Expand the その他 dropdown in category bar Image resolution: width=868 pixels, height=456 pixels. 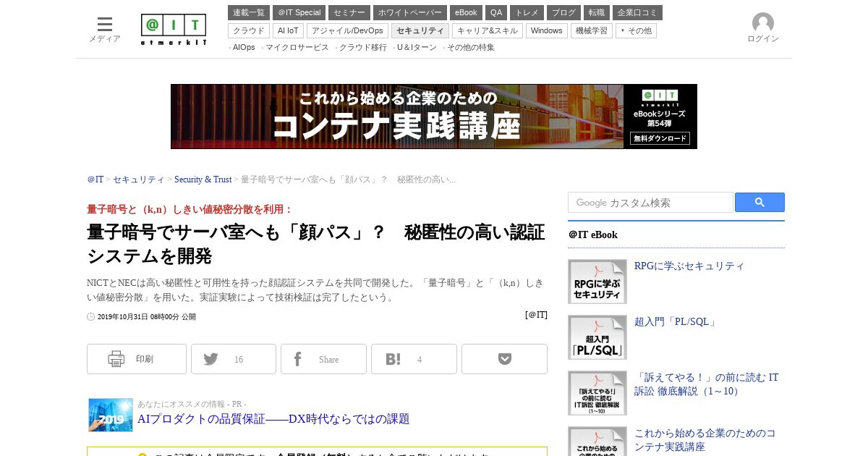point(636,30)
